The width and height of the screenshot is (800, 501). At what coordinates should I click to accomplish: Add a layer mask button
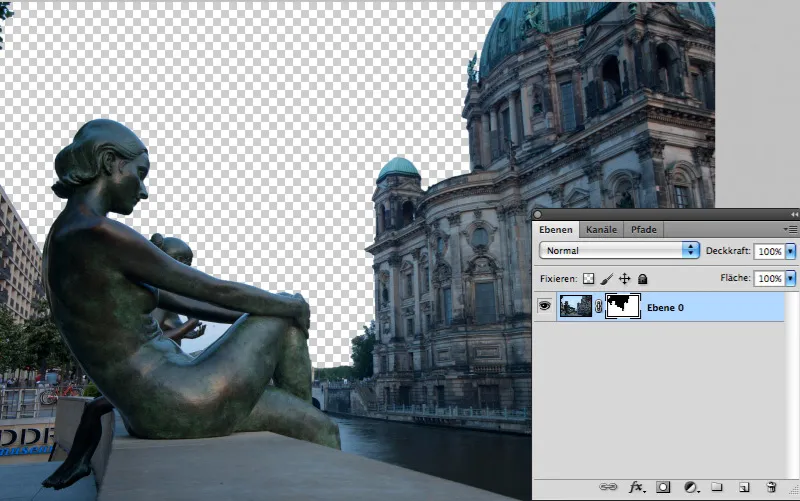point(663,487)
